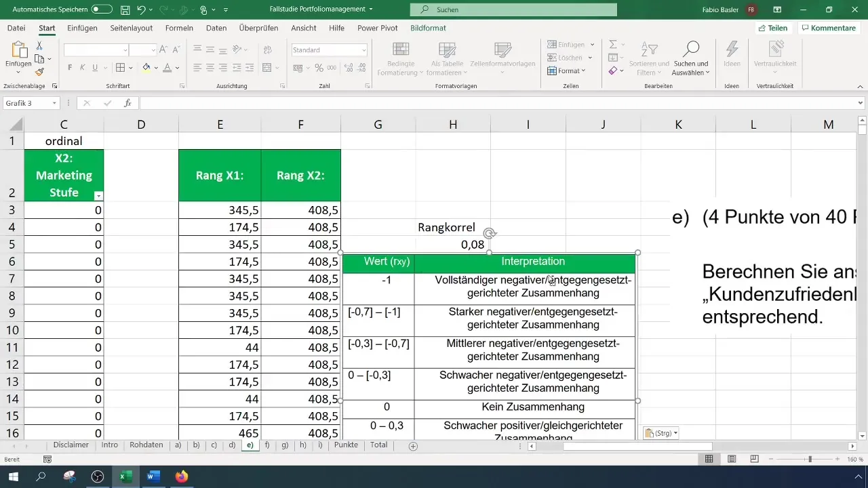
Task: Open Excel from the Windows taskbar
Action: pos(125,476)
